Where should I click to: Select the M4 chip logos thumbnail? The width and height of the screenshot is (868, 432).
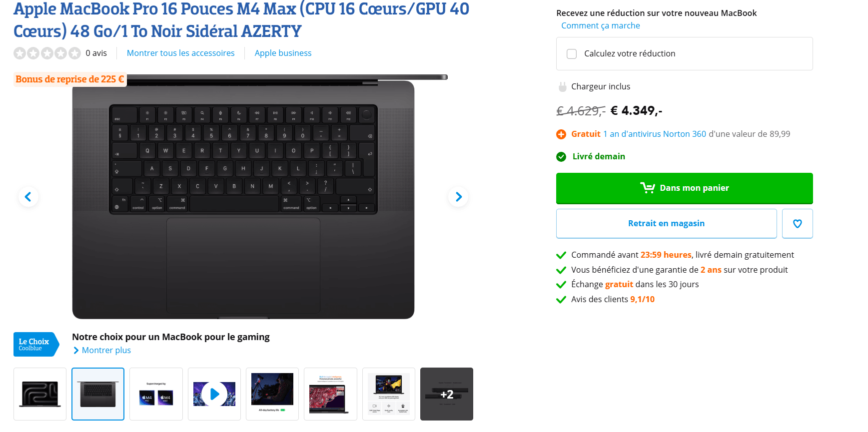tap(156, 394)
